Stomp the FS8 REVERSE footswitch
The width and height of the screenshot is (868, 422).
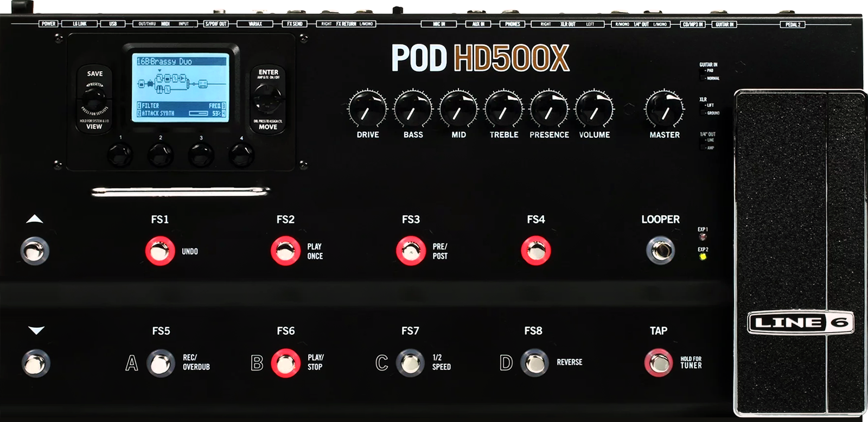coord(535,363)
